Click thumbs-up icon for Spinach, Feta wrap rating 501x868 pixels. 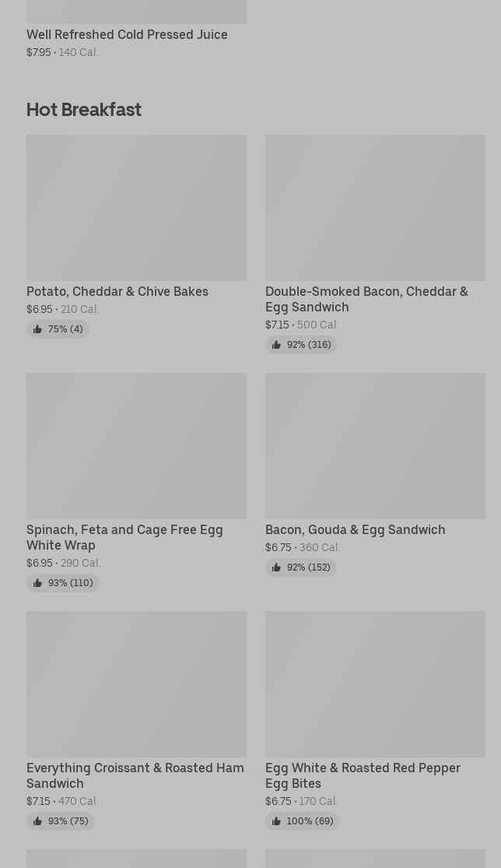click(37, 583)
